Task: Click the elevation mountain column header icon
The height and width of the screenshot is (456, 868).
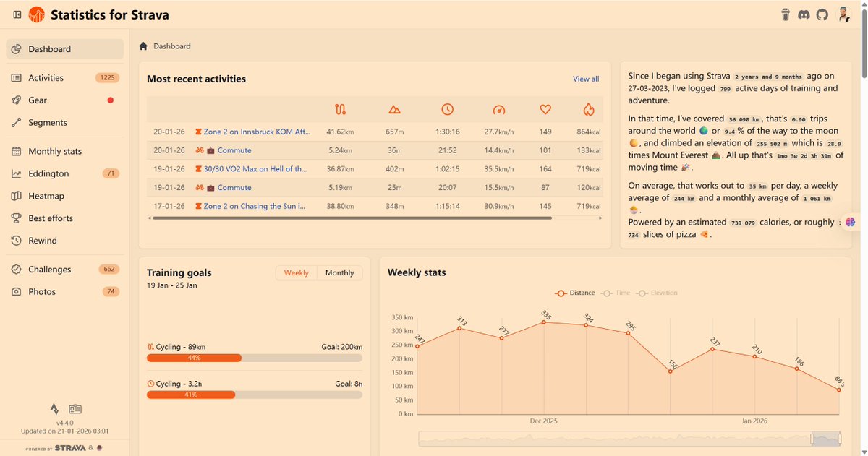Action: pyautogui.click(x=394, y=110)
